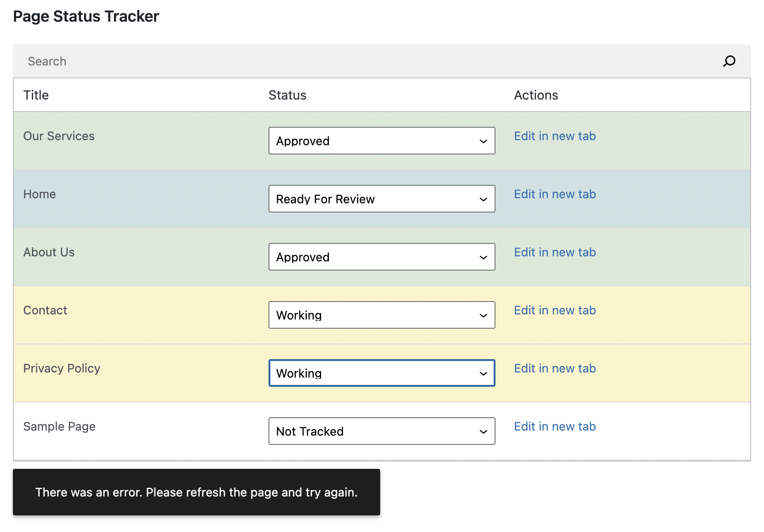Click the Privacy Policy row title

[x=62, y=368]
